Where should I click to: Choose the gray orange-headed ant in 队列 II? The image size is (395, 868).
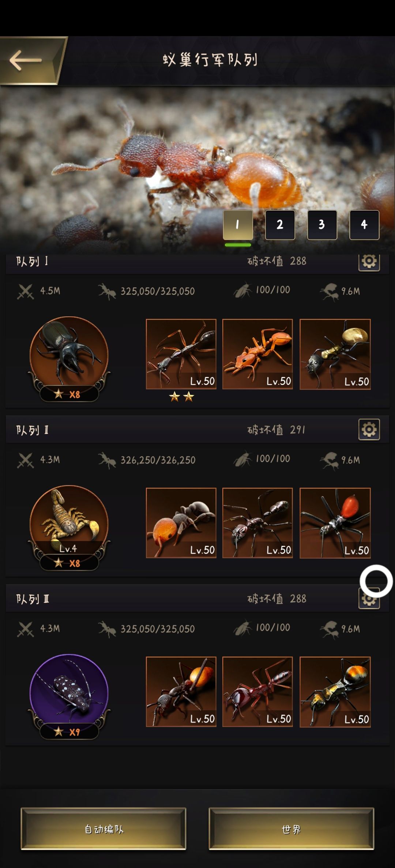click(181, 523)
